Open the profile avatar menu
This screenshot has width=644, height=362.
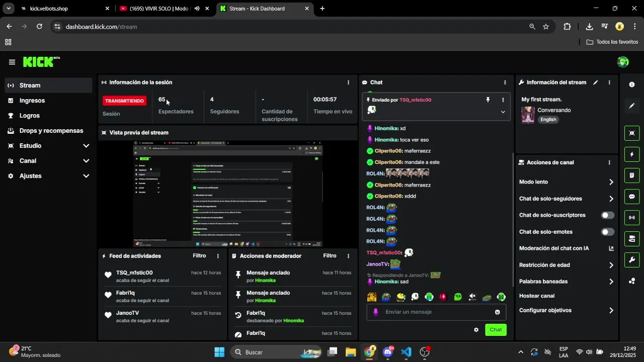pos(623,62)
